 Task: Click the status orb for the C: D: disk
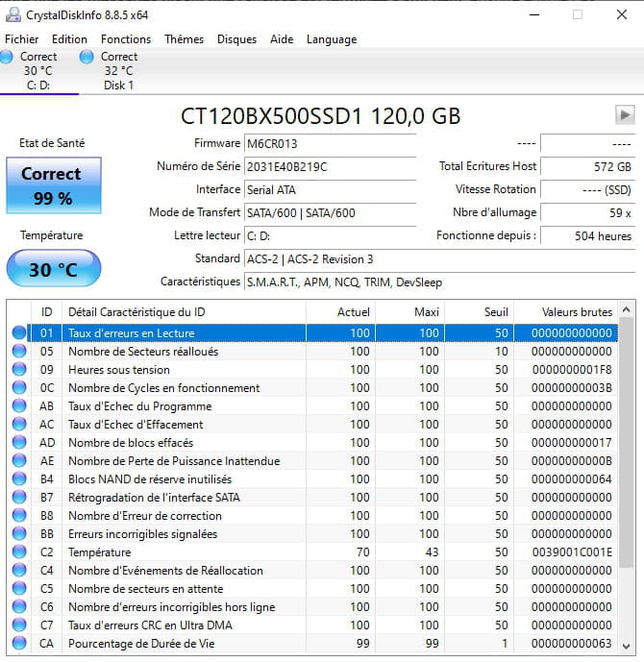(7, 57)
